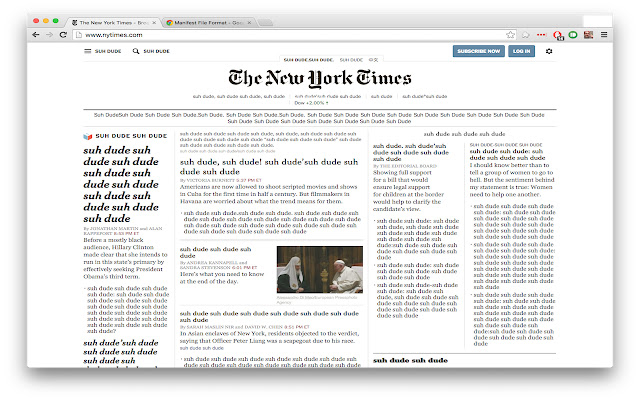
Task: Click the gray extension icon next to the star
Action: pyautogui.click(x=526, y=35)
